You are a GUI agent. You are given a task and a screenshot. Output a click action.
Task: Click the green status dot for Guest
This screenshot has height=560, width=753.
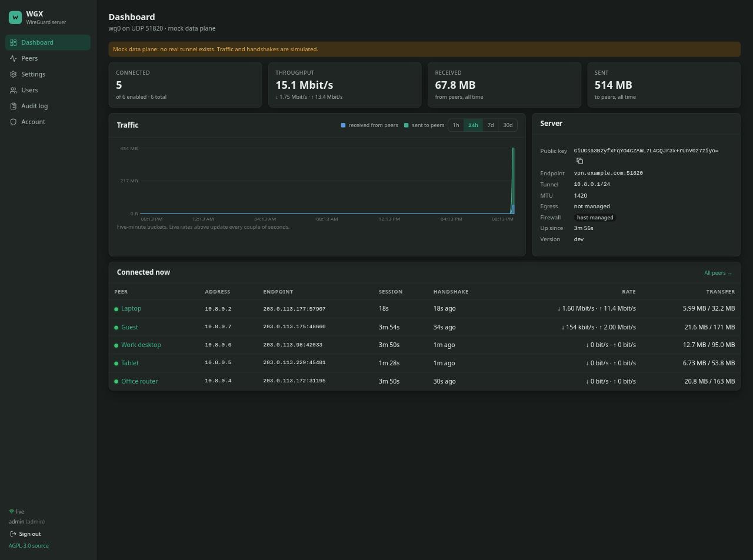(116, 327)
